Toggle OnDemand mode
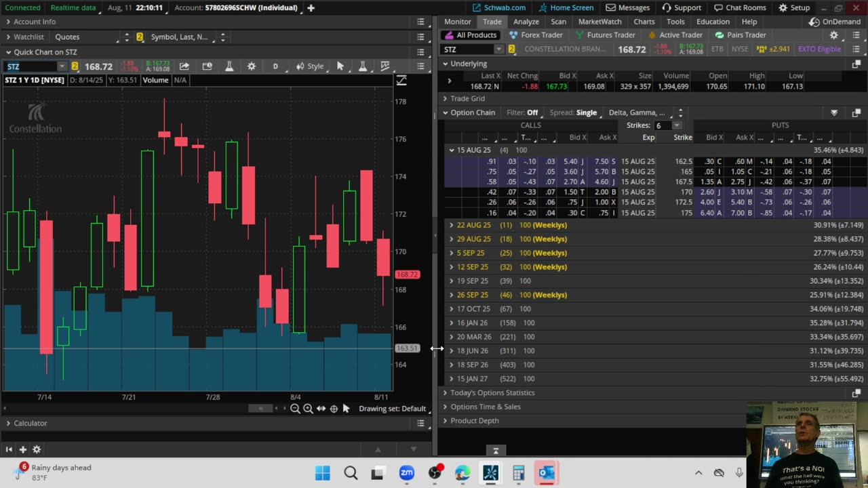 pos(835,22)
